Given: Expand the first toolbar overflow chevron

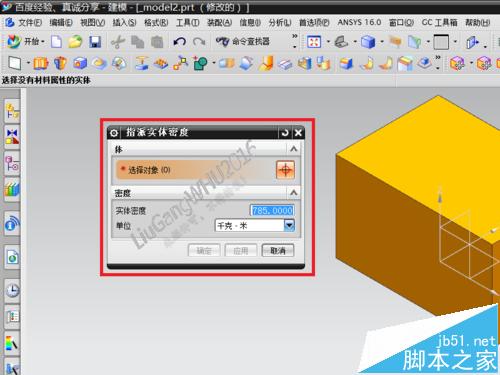Looking at the screenshot, I should (x=294, y=40).
